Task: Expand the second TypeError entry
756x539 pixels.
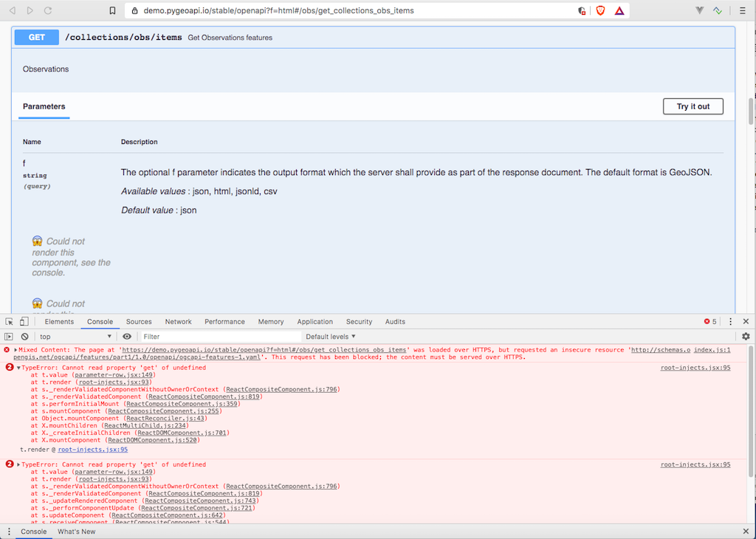Action: (x=18, y=464)
